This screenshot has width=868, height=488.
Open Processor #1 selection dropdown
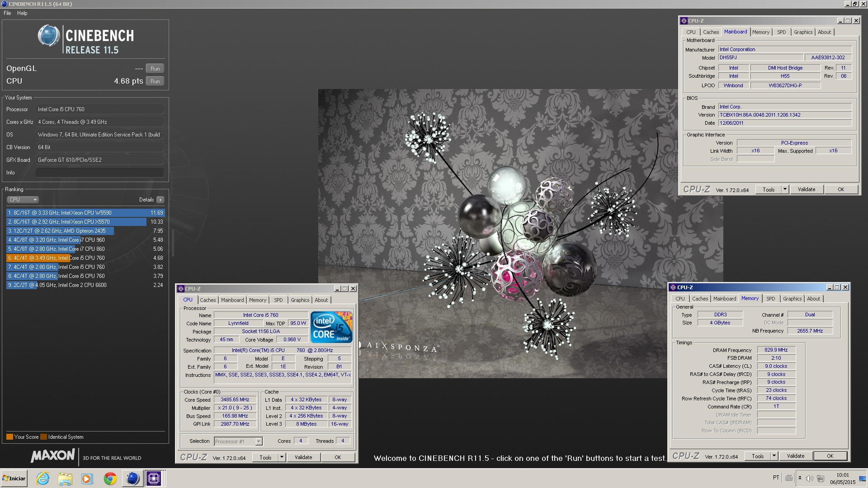(238, 441)
